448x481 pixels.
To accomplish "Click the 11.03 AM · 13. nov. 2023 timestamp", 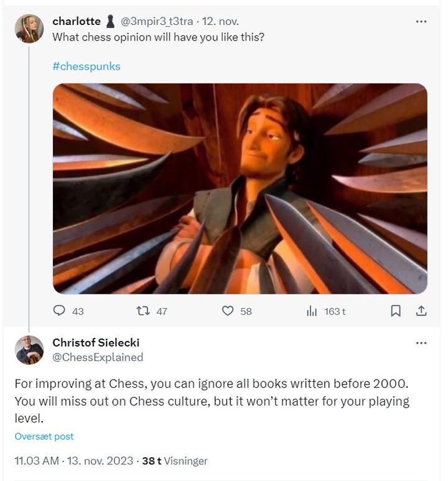I will click(73, 461).
